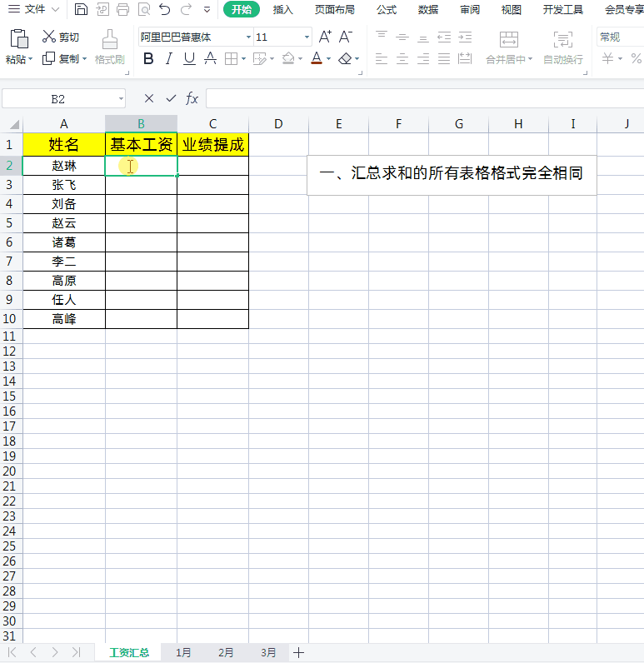Align text left horizontally

382,58
